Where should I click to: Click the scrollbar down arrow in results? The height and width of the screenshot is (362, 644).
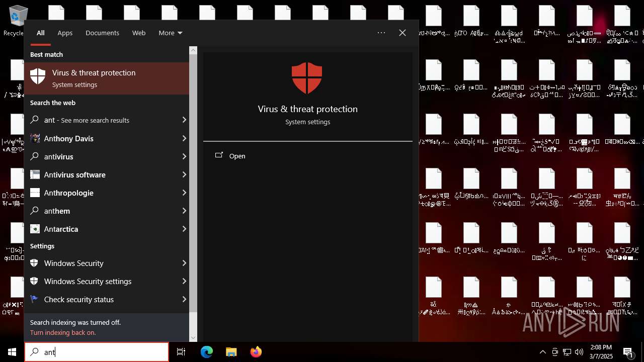[x=193, y=338]
